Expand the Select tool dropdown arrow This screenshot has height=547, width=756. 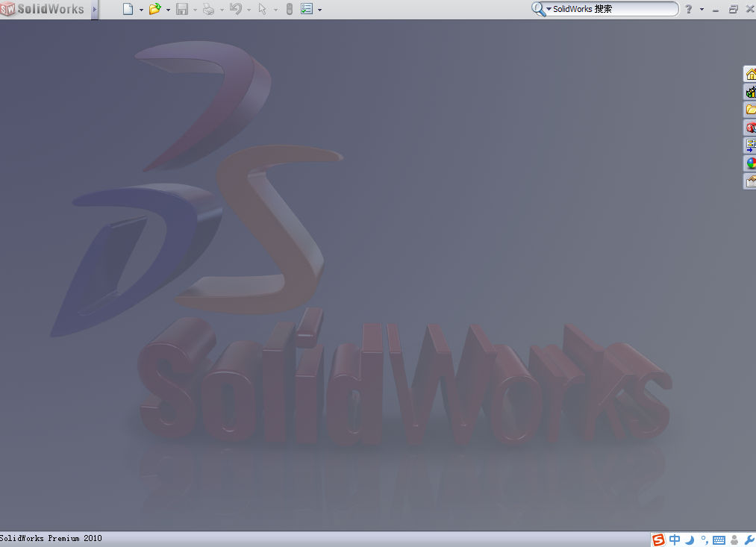[276, 10]
